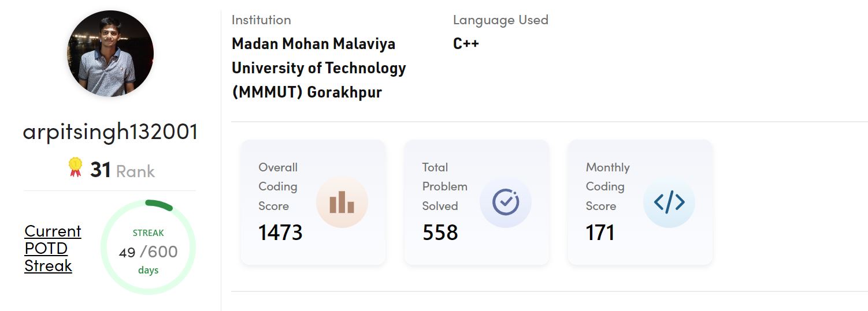Screen dimensions: 868x311
Task: Click the username arpitsingh132001
Action: (x=110, y=132)
